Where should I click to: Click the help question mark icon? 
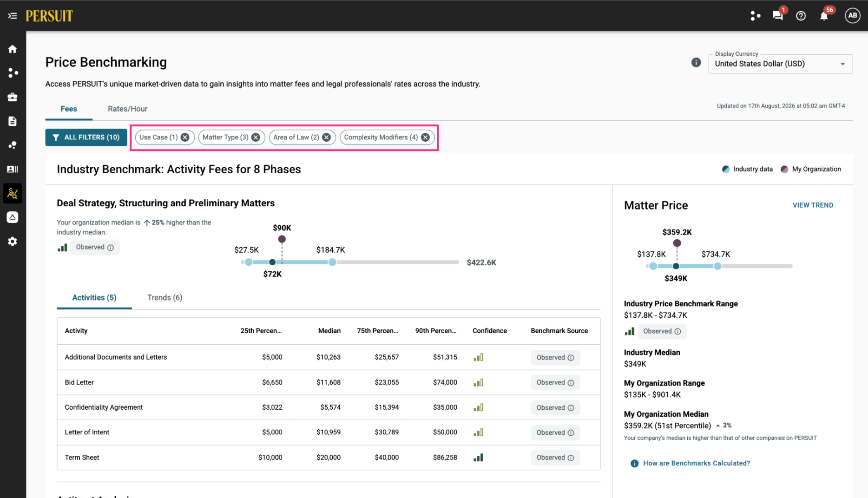click(801, 16)
